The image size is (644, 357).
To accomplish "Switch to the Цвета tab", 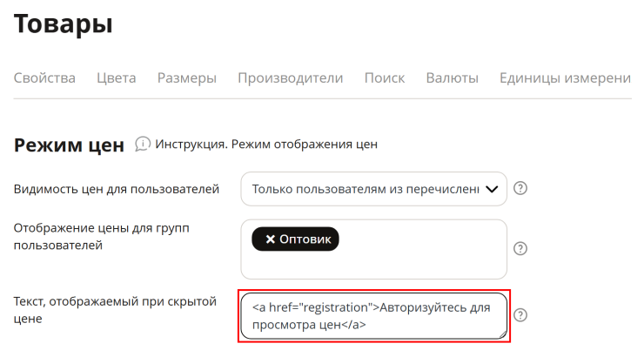I will (117, 77).
